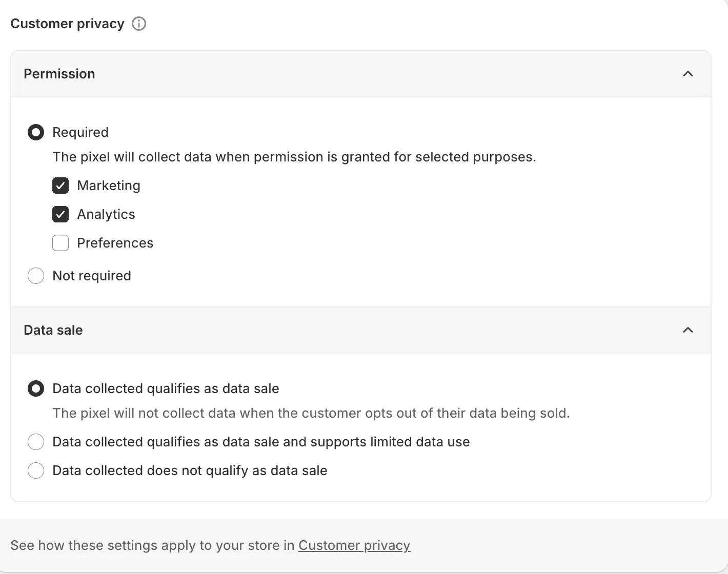
Task: Click the Permission section header title
Action: 59,74
